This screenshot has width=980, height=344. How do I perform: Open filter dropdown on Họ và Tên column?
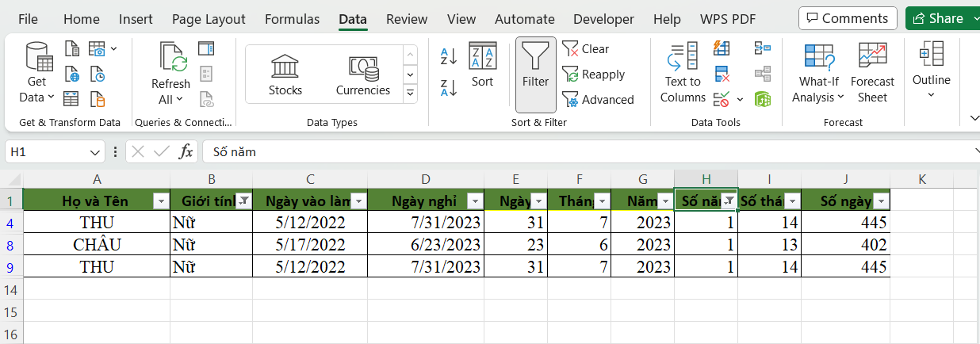pos(160,201)
